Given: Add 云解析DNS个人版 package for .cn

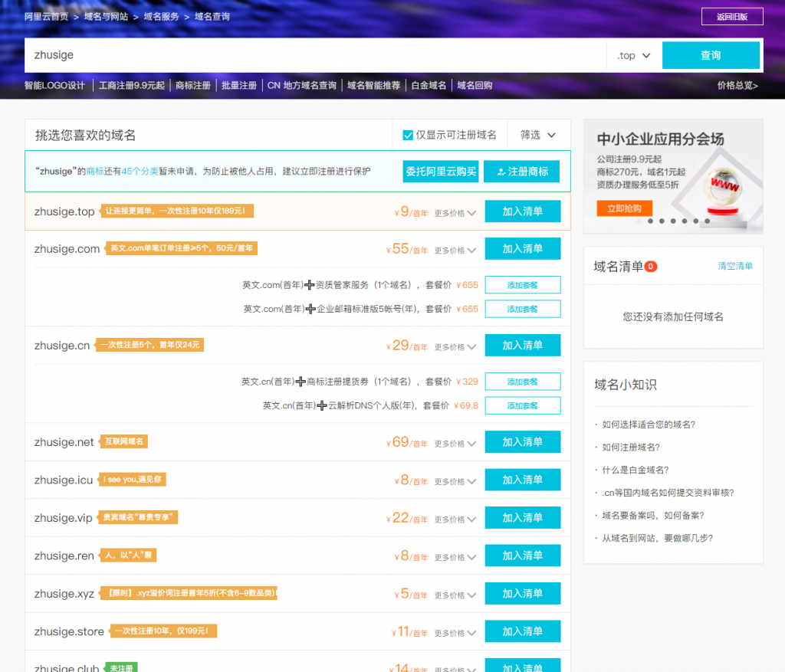Looking at the screenshot, I should coord(523,406).
